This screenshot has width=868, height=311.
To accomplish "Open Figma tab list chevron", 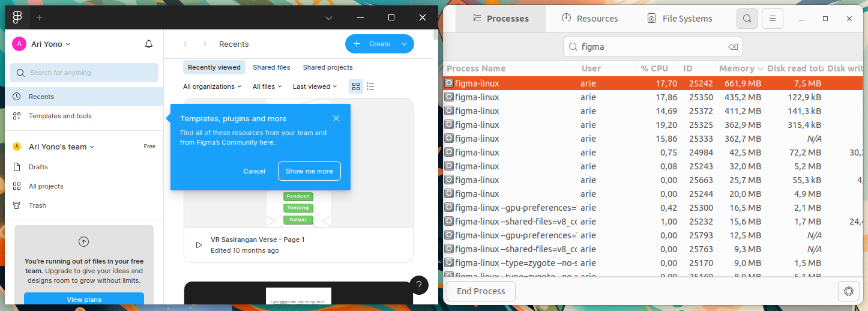I will (x=329, y=18).
